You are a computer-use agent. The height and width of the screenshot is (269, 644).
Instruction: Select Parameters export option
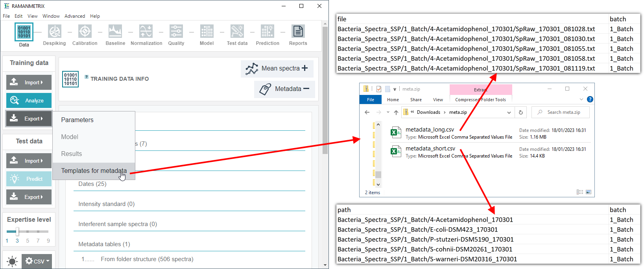click(x=94, y=120)
